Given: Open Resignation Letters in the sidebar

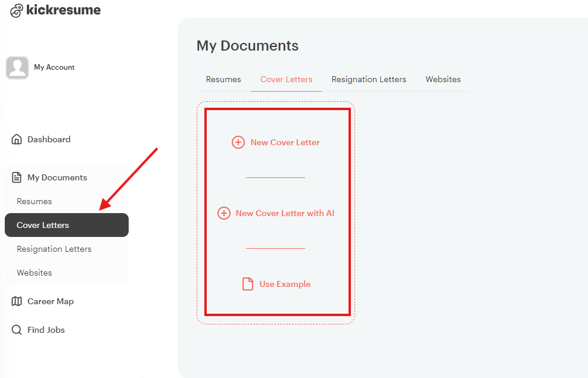Looking at the screenshot, I should tap(54, 249).
